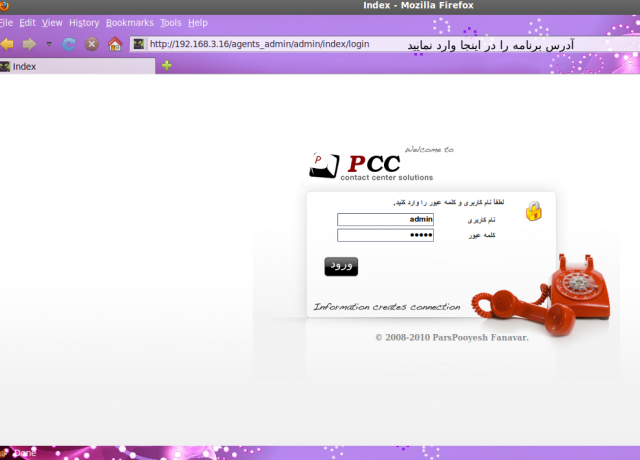
Task: Reload the page with the refresh icon
Action: pyautogui.click(x=69, y=44)
